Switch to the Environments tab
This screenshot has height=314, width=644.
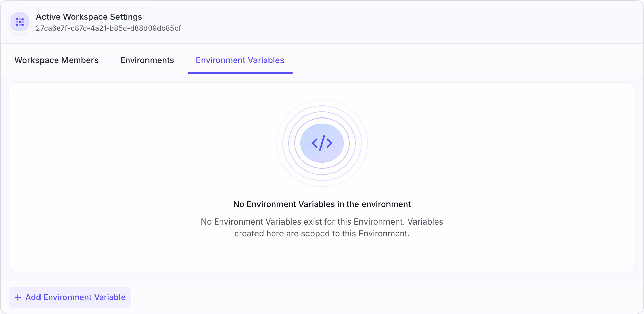tap(147, 60)
